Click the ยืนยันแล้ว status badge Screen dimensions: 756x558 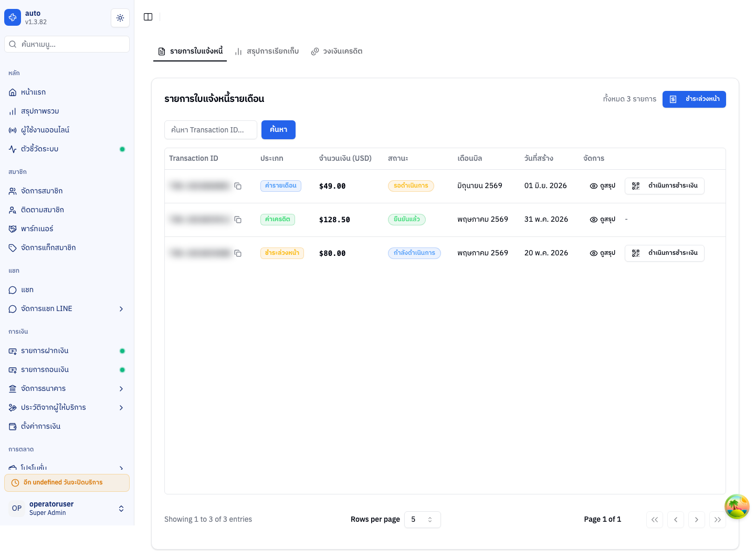[x=407, y=220]
